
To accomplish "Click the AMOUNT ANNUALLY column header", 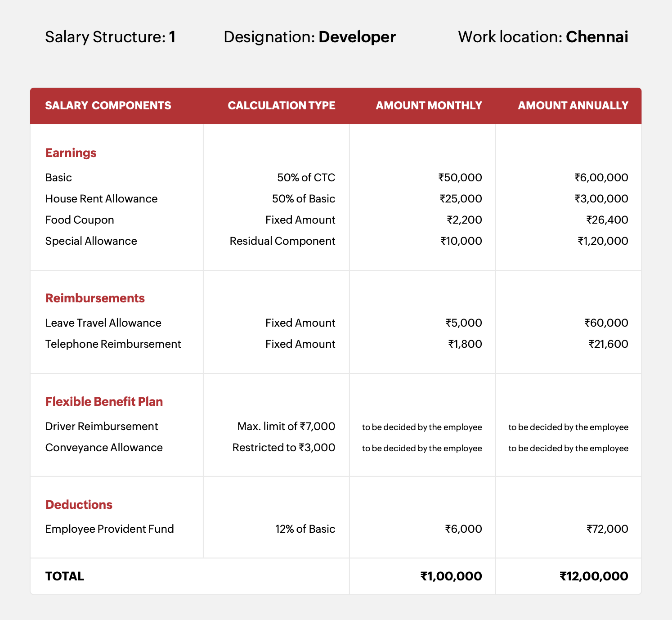I will [x=573, y=106].
